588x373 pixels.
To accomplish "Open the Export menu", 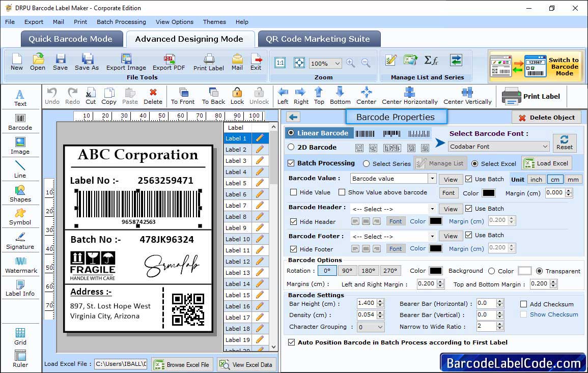I will pos(34,22).
